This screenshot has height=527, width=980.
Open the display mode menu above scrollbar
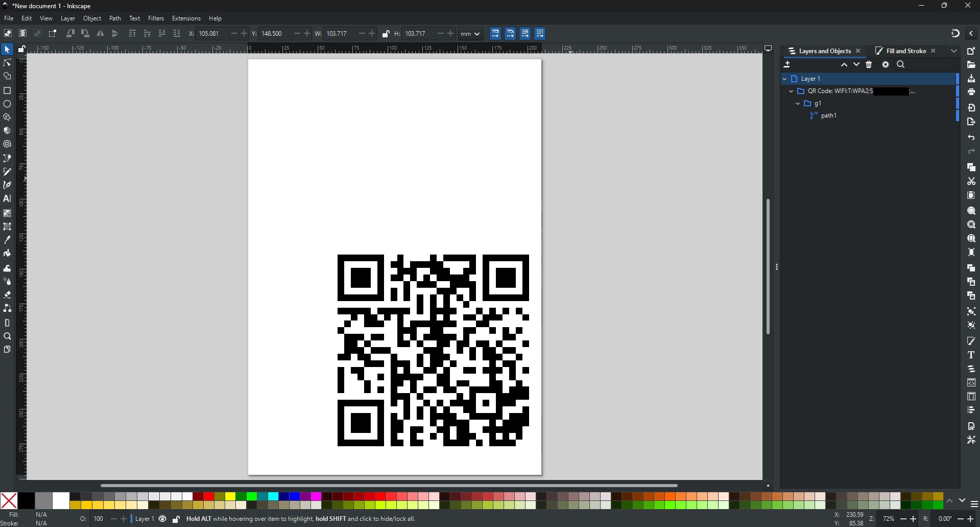[x=769, y=49]
